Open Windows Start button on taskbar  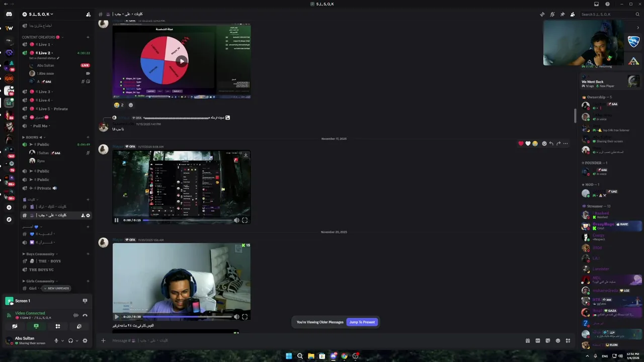(x=289, y=356)
